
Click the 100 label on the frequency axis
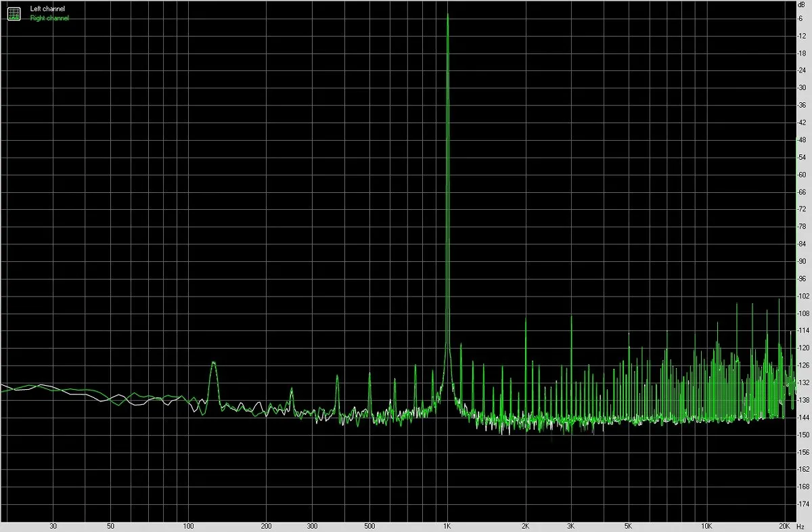coord(188,526)
